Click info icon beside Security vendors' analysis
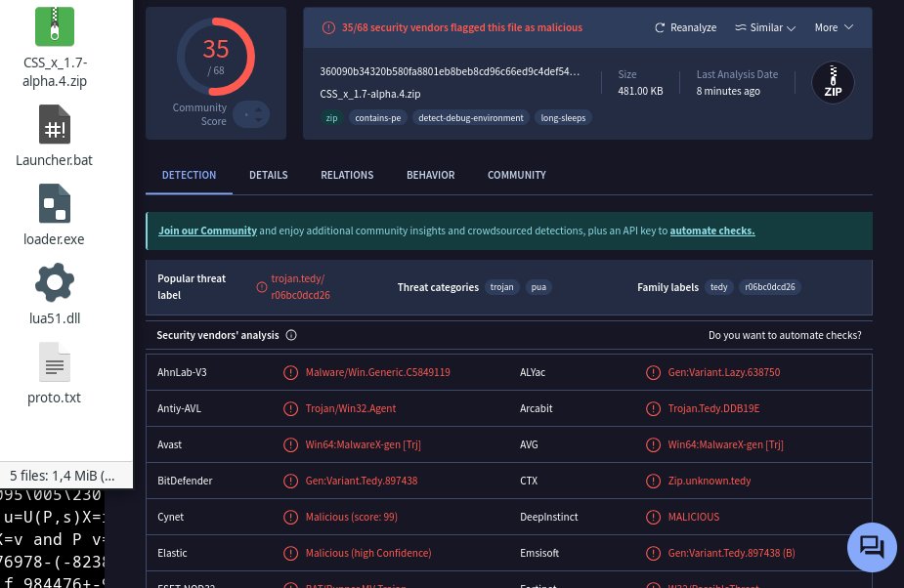Viewport: 904px width, 588px height. tap(291, 335)
